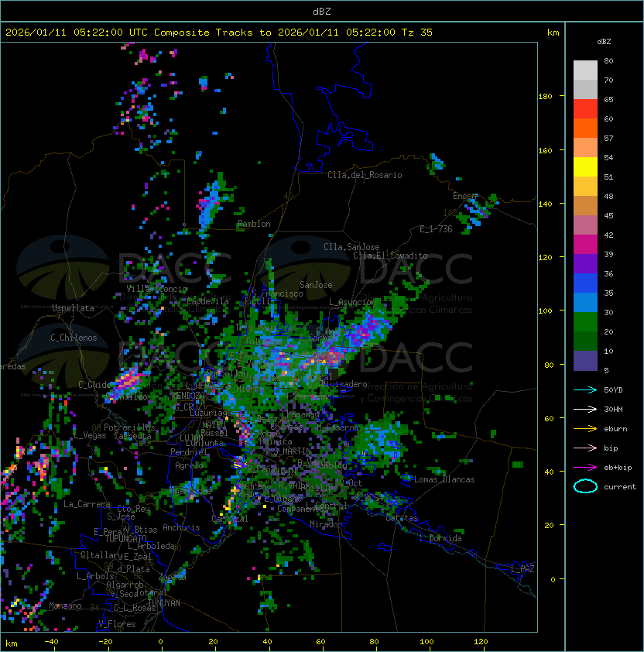Click the 'Potrerillos' map label
The image size is (644, 652).
[129, 427]
